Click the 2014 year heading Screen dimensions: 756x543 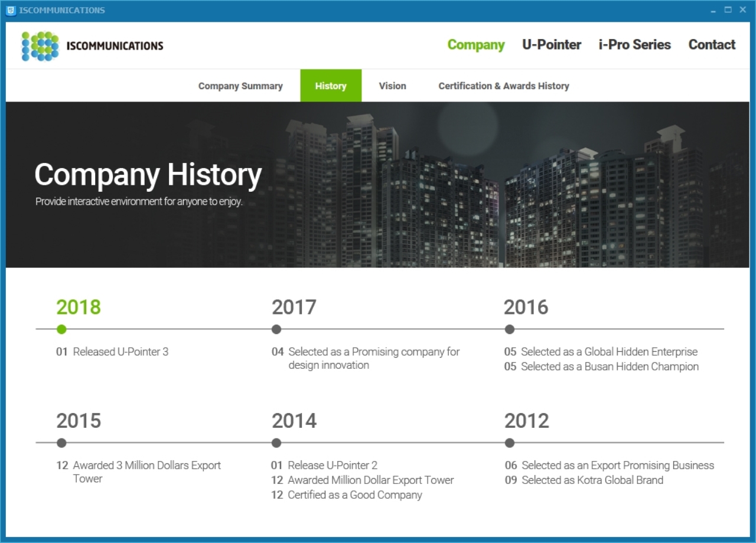294,421
